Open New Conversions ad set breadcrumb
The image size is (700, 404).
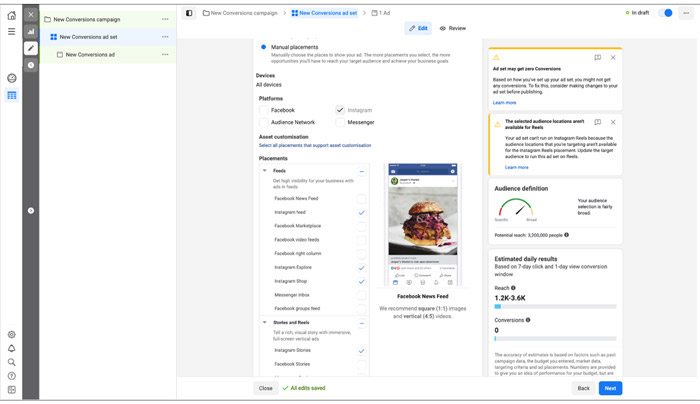click(x=324, y=13)
